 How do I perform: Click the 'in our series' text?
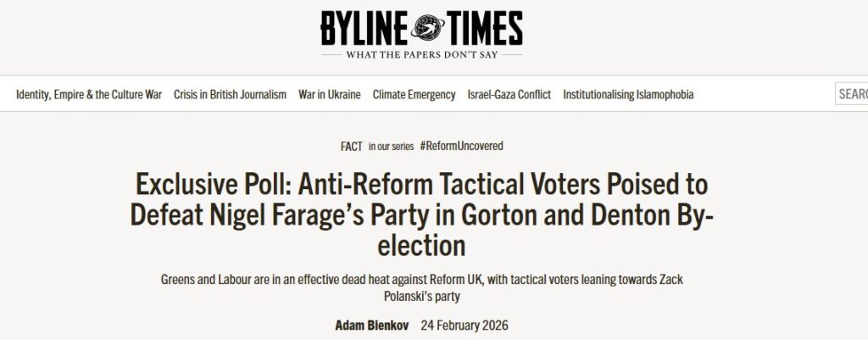pyautogui.click(x=391, y=147)
